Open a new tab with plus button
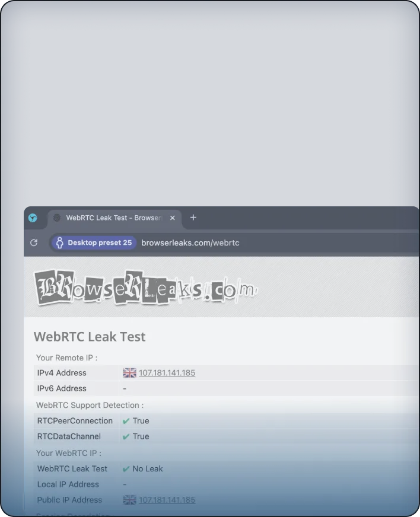Screen dimensions: 420x517 coord(193,218)
